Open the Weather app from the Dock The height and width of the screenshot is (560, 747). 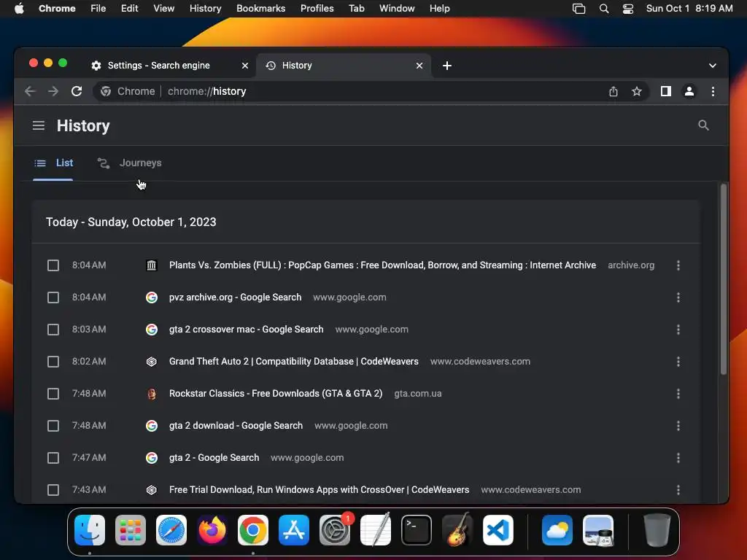click(557, 530)
